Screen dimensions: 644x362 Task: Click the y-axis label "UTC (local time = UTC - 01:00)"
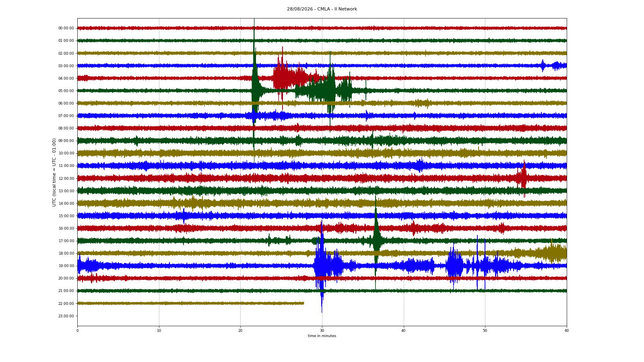tap(54, 172)
